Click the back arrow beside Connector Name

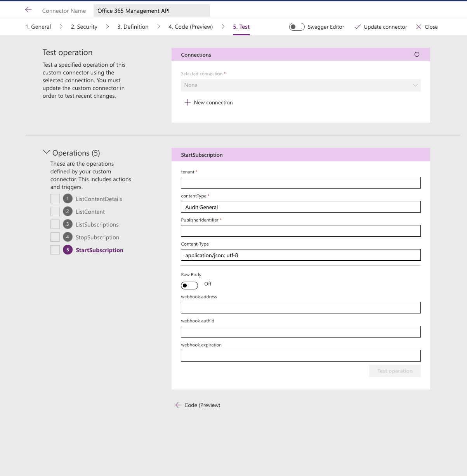pos(28,10)
